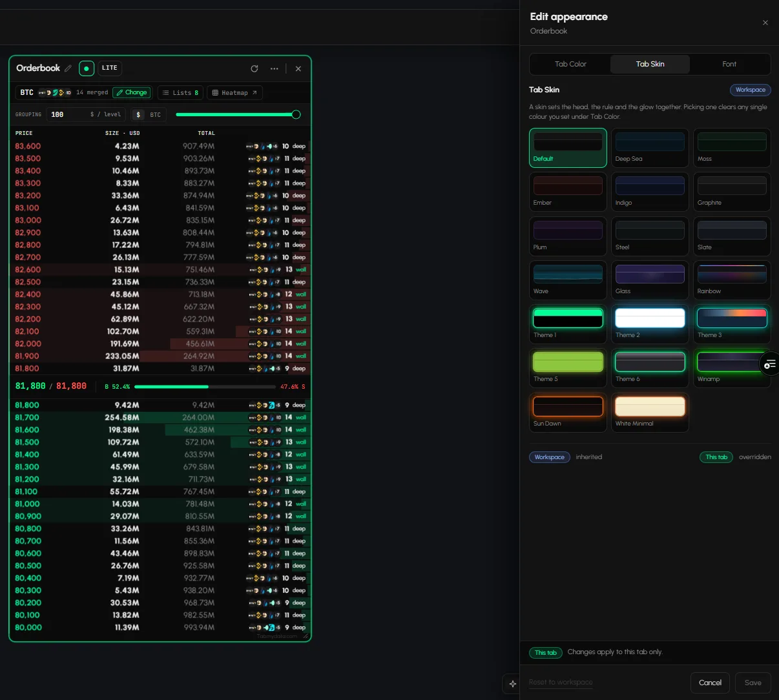Screen dimensions: 779x700
Task: Click the green live status indicator
Action: point(87,68)
